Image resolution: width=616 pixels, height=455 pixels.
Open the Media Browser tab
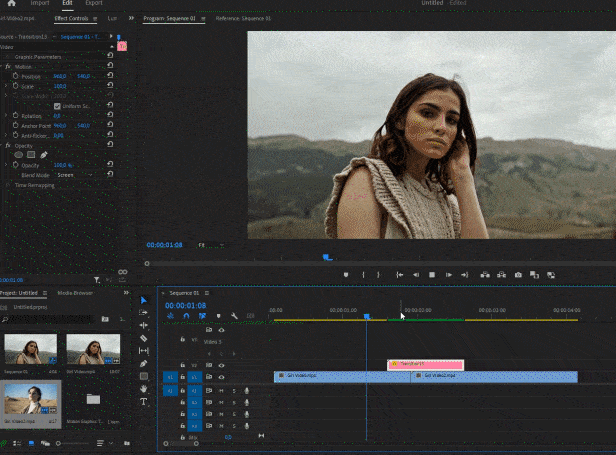[75, 293]
